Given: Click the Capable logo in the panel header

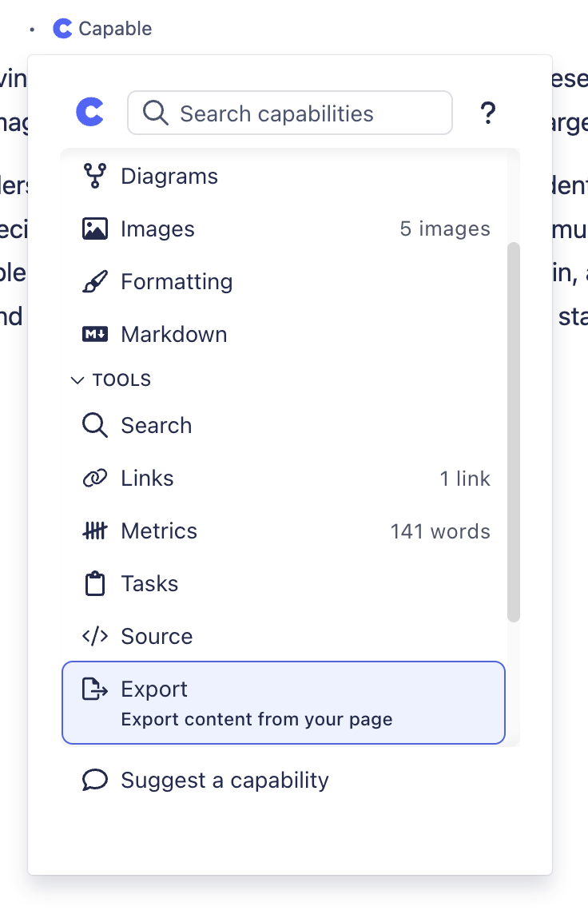Looking at the screenshot, I should (89, 113).
